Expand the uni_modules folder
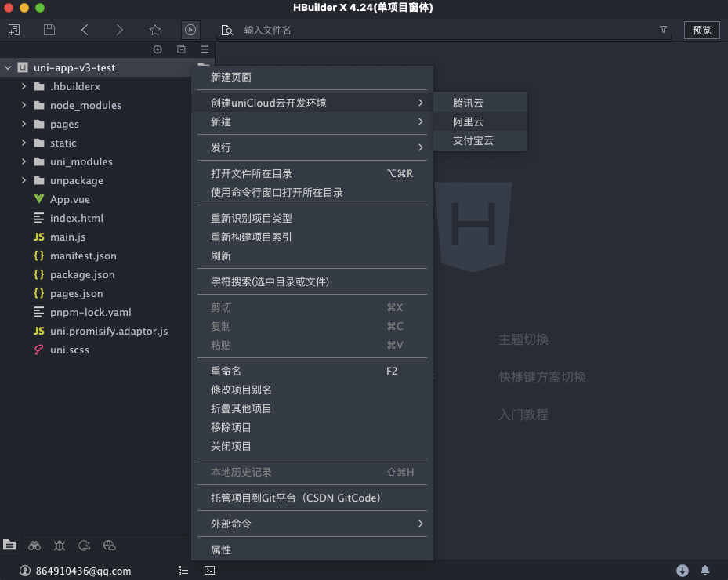Screen dimensions: 728x580 24,161
